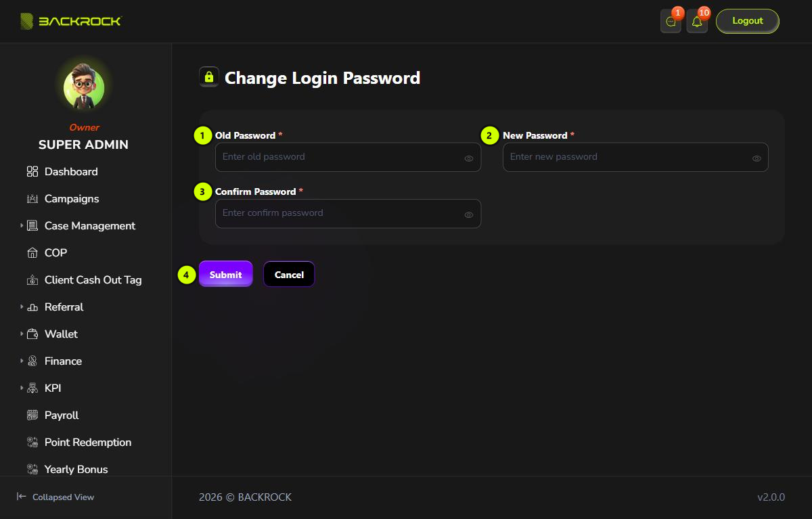Click the Collapsed View arrow icon

[22, 497]
